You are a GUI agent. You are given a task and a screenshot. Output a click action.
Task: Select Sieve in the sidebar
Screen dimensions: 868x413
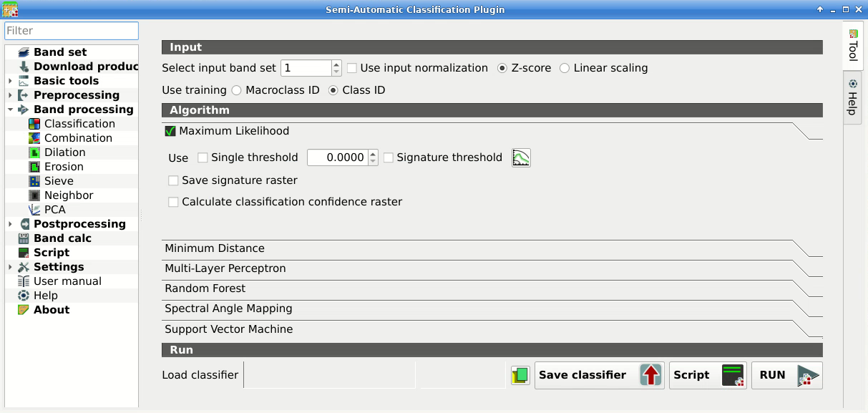tap(59, 181)
